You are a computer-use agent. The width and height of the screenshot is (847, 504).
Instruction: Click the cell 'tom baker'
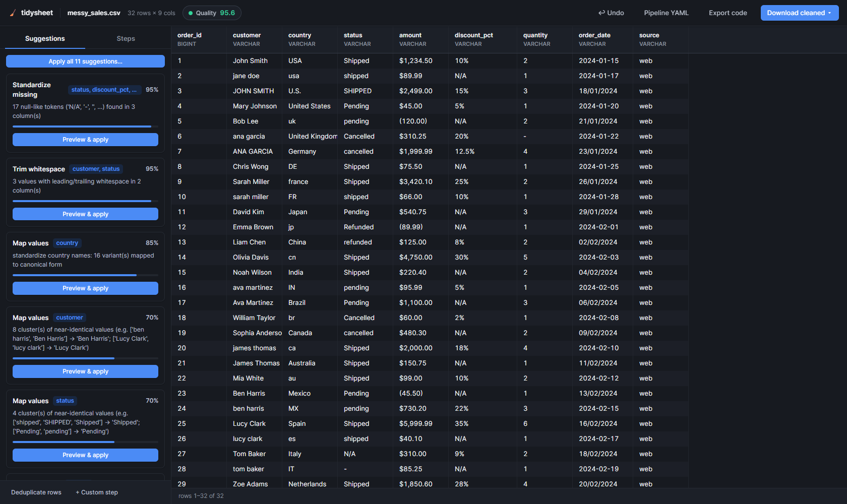[x=254, y=469]
